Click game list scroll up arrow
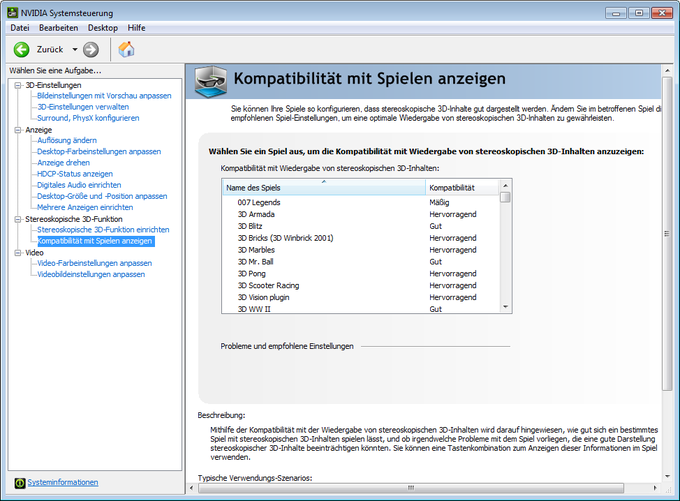The height and width of the screenshot is (501, 680). point(505,185)
